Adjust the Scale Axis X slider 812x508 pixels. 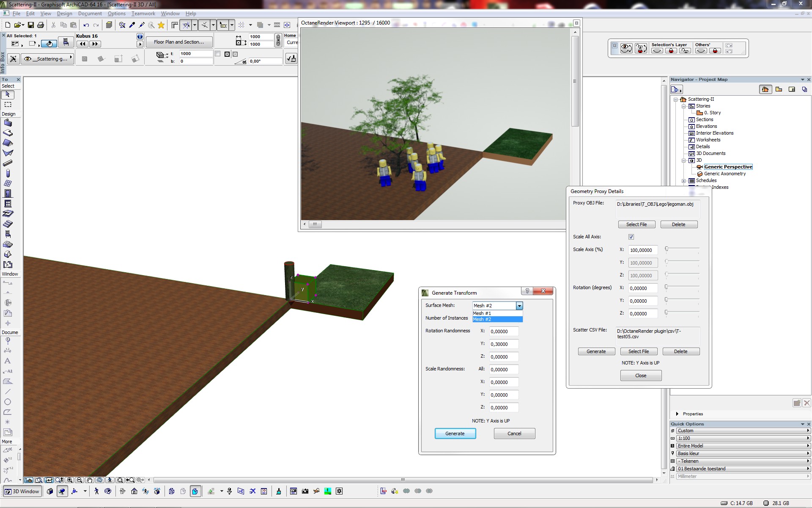coord(667,249)
